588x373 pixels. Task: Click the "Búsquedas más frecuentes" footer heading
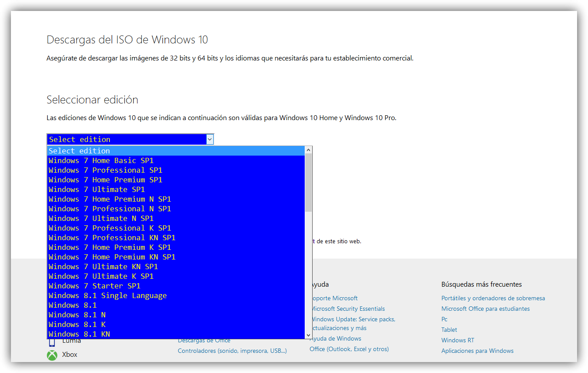[x=482, y=284]
